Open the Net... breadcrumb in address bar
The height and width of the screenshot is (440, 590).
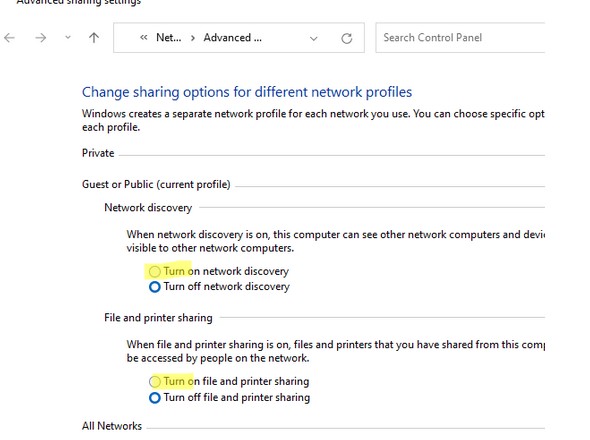click(x=169, y=38)
